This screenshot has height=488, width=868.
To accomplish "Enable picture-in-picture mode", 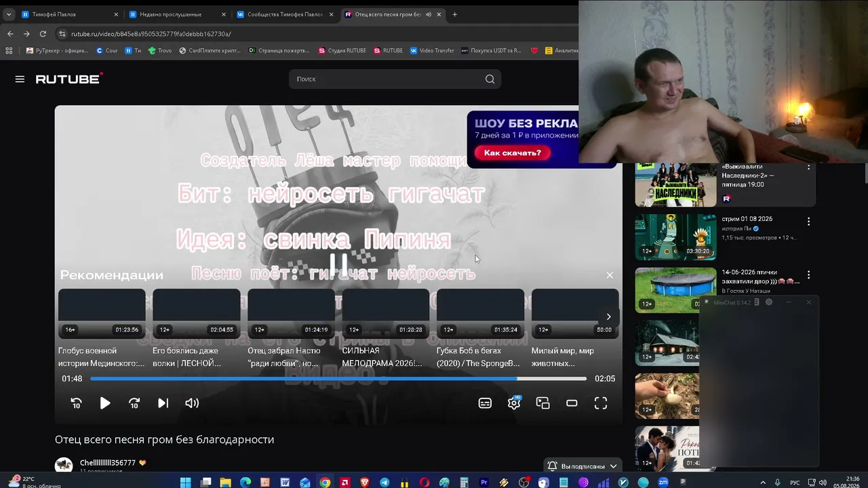I will tap(542, 403).
